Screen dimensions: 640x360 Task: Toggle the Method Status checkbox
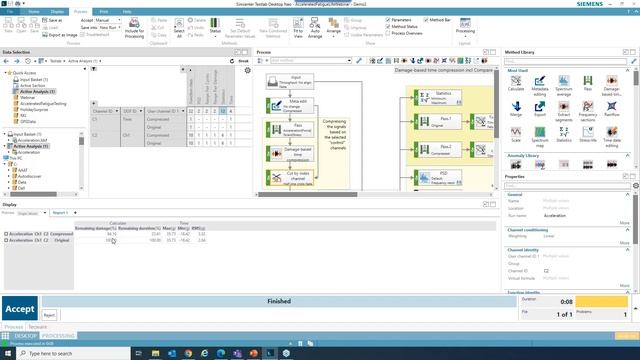[x=388, y=27]
